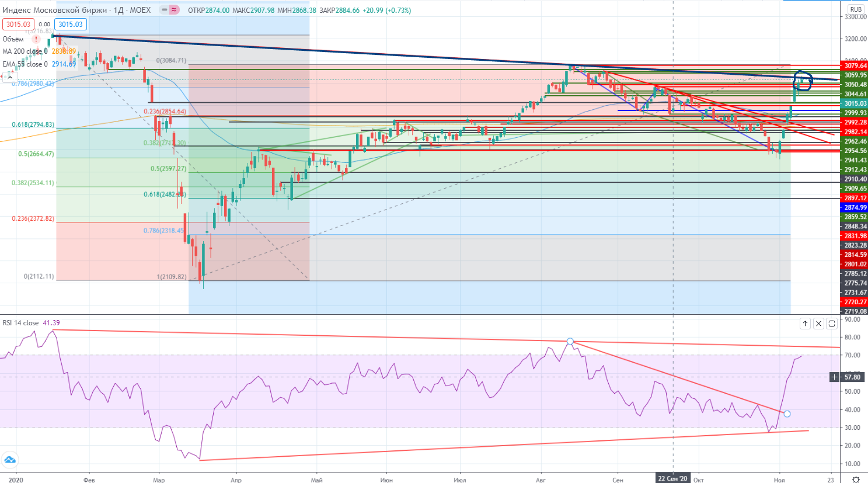This screenshot has width=868, height=483.
Task: Click the blue 3015.03 buy price box
Action: [71, 25]
